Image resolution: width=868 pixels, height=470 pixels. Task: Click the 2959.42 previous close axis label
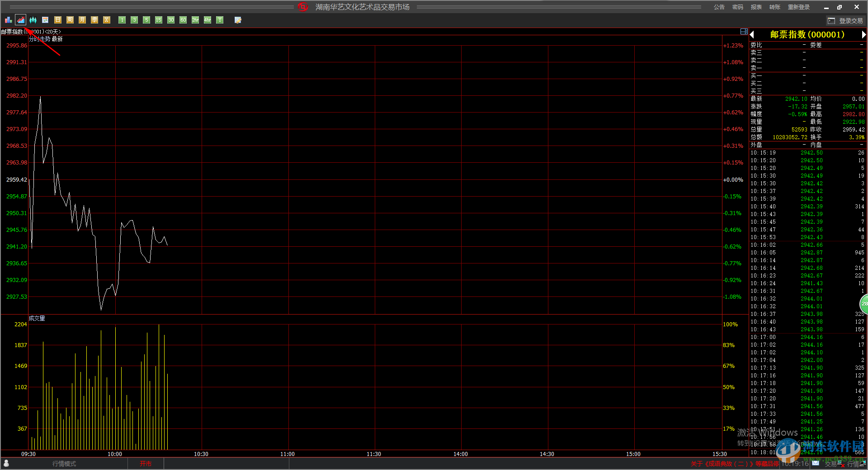click(x=16, y=180)
